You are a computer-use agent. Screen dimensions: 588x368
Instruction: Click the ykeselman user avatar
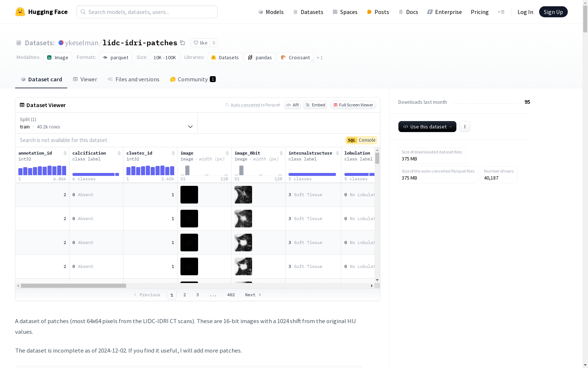[61, 43]
